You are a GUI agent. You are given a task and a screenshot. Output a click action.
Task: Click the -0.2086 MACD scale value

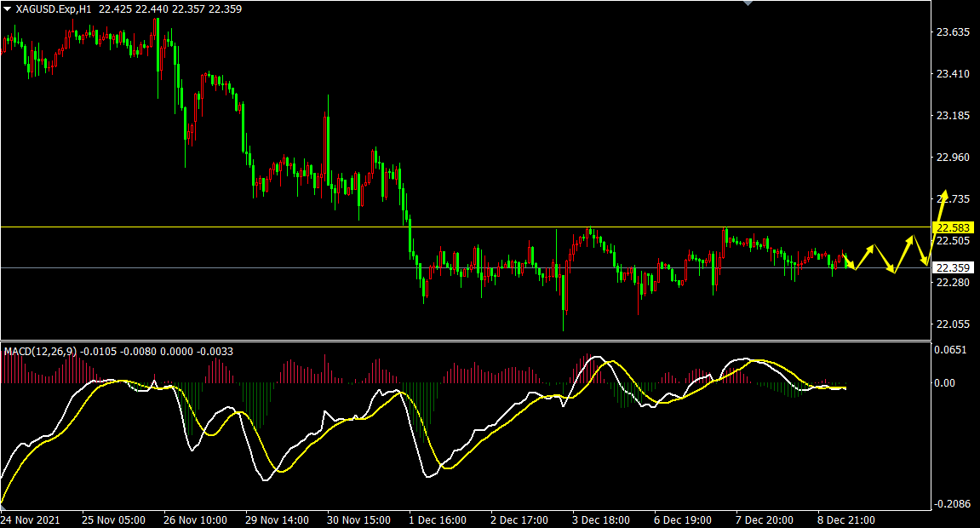coord(952,504)
